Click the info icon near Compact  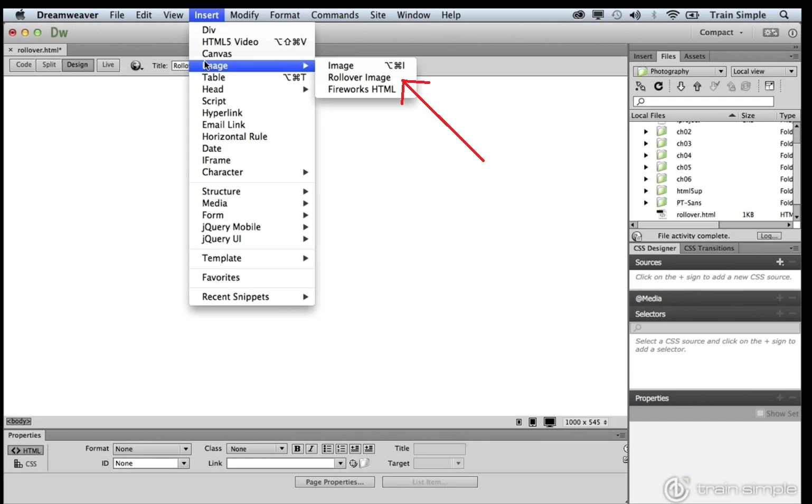(x=792, y=33)
